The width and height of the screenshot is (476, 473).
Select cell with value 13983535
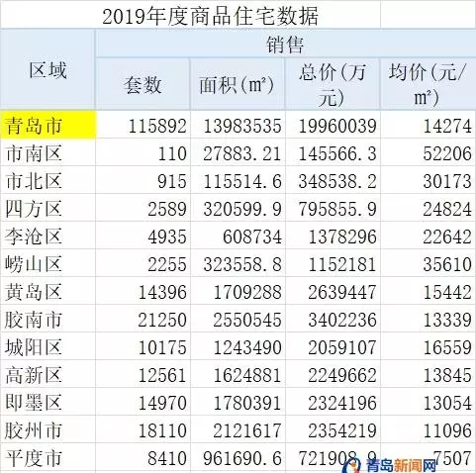point(238,125)
